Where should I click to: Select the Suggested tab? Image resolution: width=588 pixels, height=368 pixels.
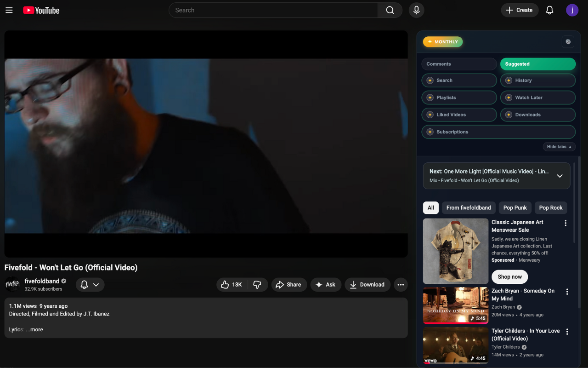coord(538,64)
